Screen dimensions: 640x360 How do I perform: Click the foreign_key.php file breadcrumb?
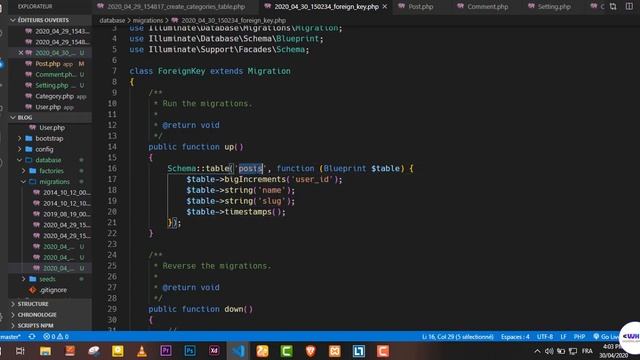click(x=233, y=20)
